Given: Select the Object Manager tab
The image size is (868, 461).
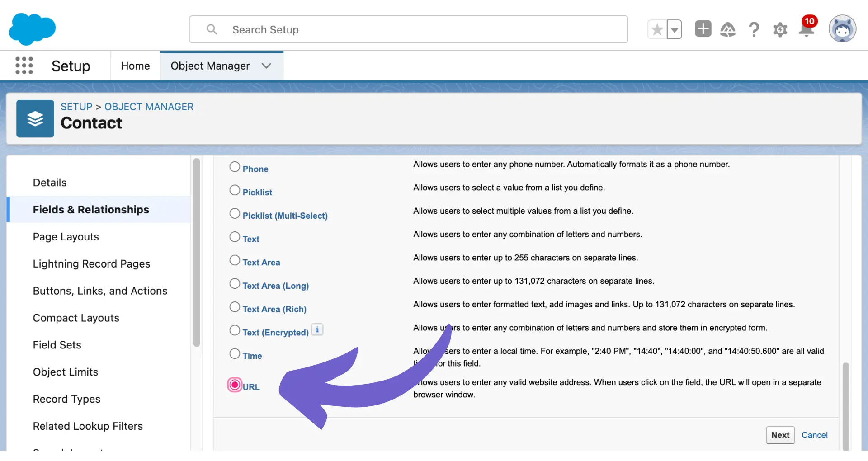Looking at the screenshot, I should click(210, 66).
